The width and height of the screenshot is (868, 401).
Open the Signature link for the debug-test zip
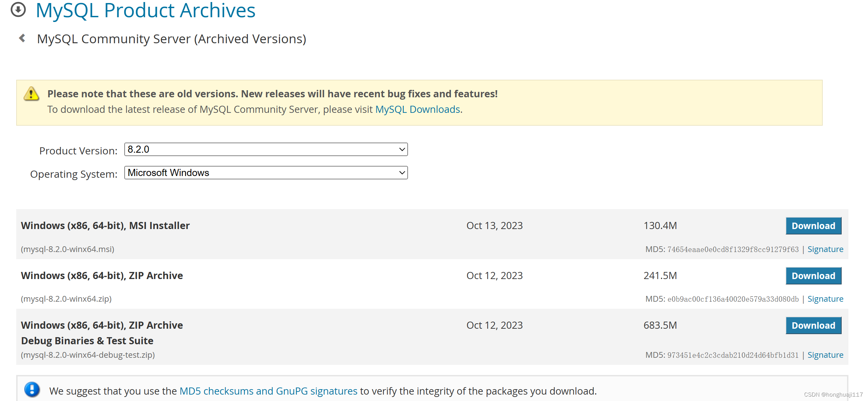pyautogui.click(x=825, y=355)
